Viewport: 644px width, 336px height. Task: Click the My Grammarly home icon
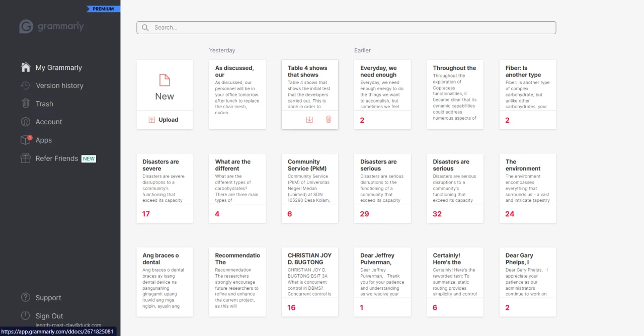26,67
